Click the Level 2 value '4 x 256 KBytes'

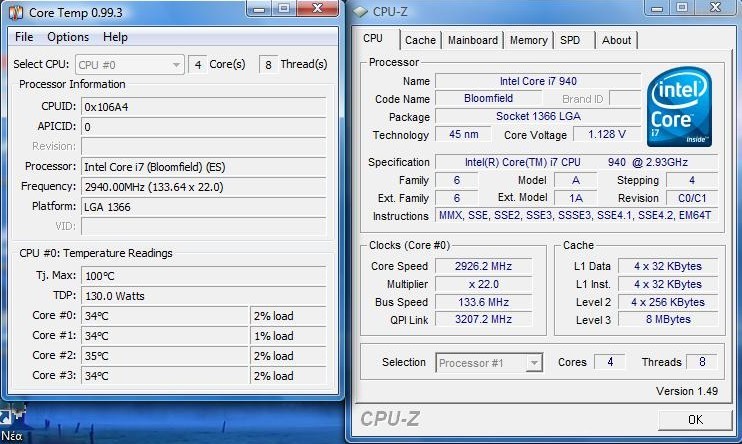coord(668,302)
